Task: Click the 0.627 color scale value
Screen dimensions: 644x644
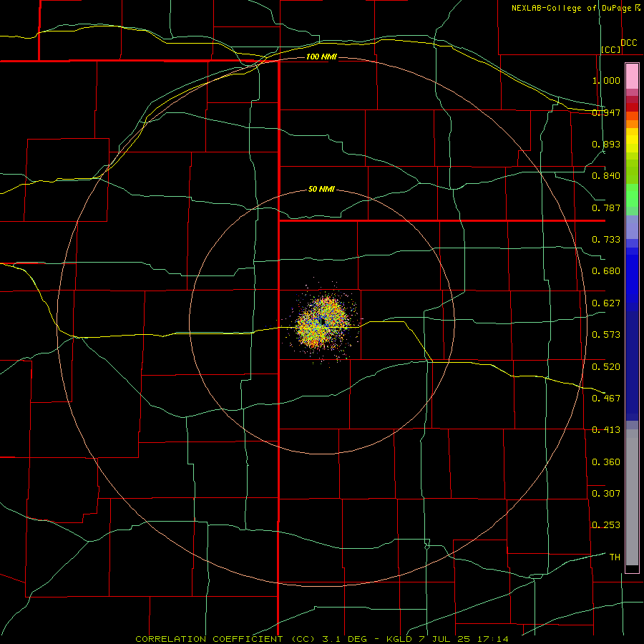Action: coord(606,303)
